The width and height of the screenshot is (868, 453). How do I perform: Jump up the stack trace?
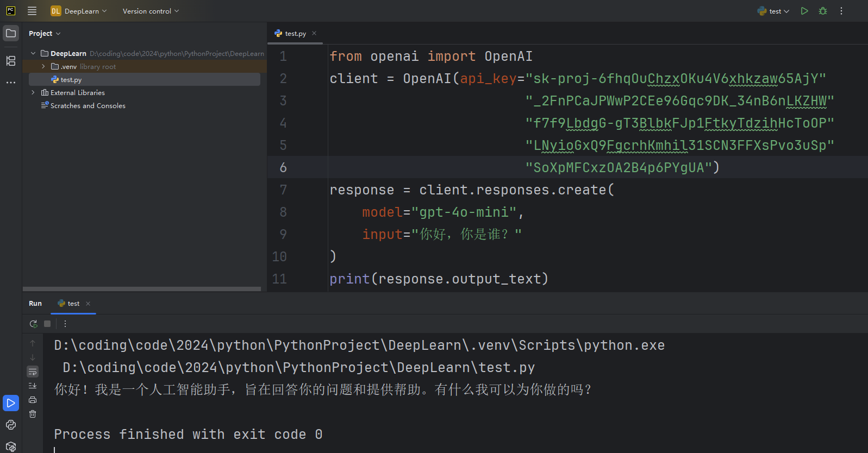33,343
